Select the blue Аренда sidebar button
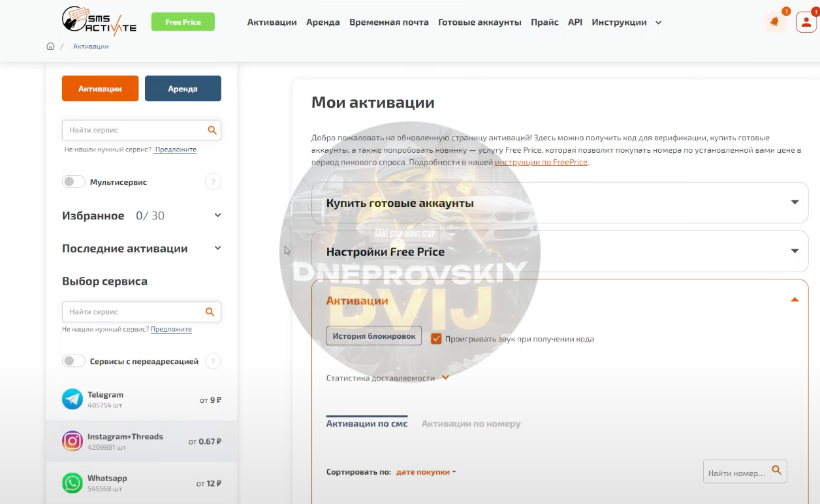Viewport: 820px width, 504px height. (x=183, y=89)
